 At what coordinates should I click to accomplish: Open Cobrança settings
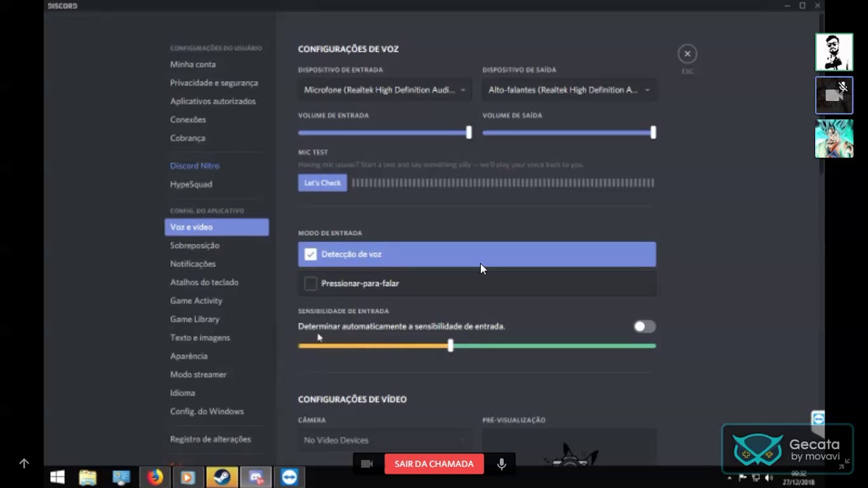[x=188, y=138]
